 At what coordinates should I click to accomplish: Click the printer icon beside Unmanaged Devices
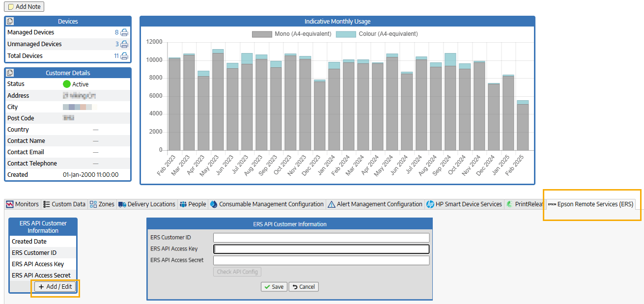click(x=124, y=44)
